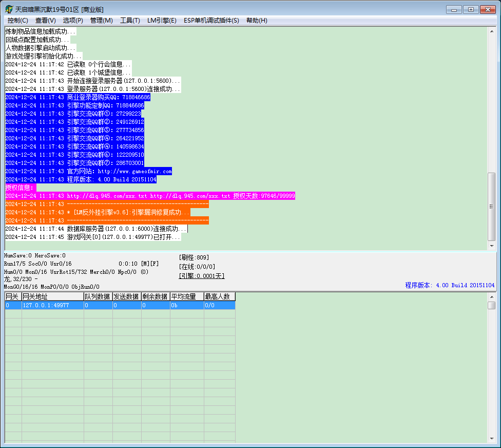Click the 网关地址 column header

click(53, 297)
